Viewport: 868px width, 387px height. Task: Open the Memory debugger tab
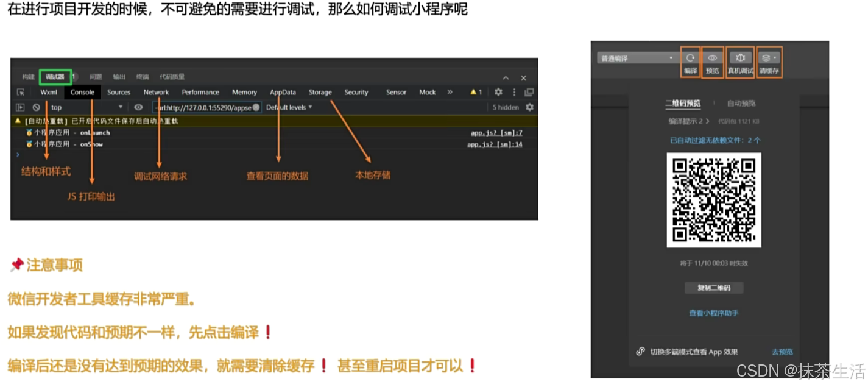pos(244,92)
